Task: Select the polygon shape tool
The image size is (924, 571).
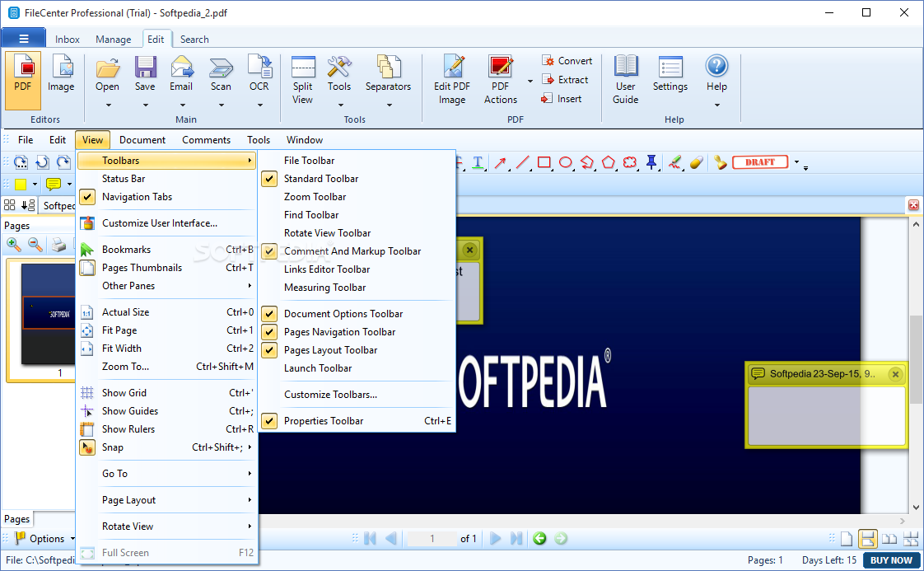Action: point(608,162)
